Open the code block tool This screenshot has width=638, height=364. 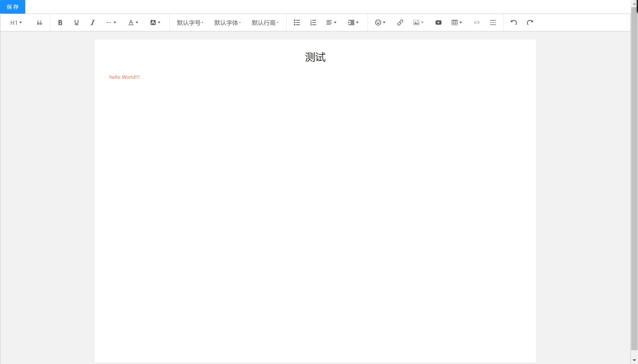pos(477,23)
